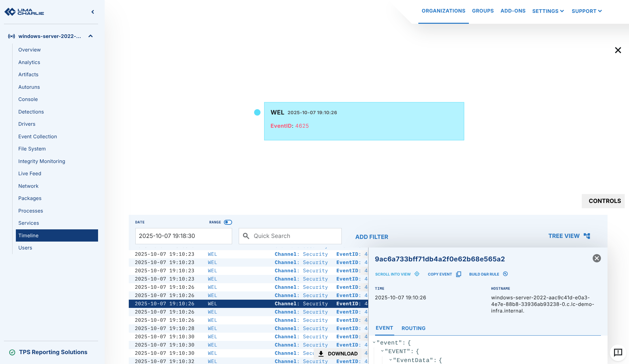629x364 pixels.
Task: Click the Add Filter button
Action: [371, 237]
